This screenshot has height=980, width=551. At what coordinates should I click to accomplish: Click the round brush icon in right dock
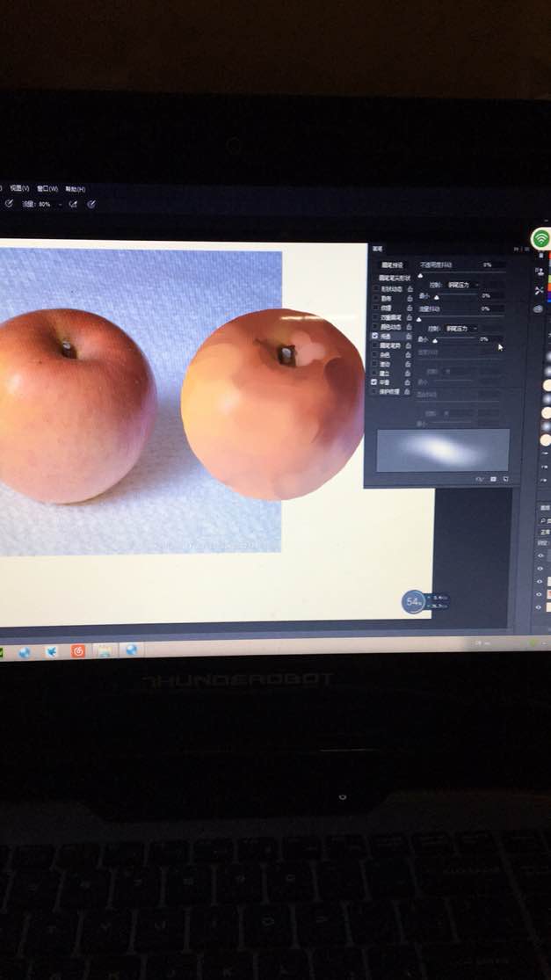point(538,309)
